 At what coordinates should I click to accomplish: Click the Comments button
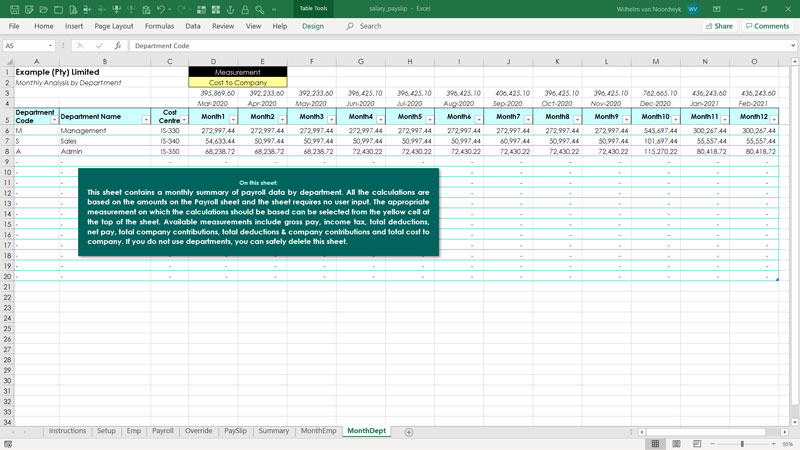point(767,26)
